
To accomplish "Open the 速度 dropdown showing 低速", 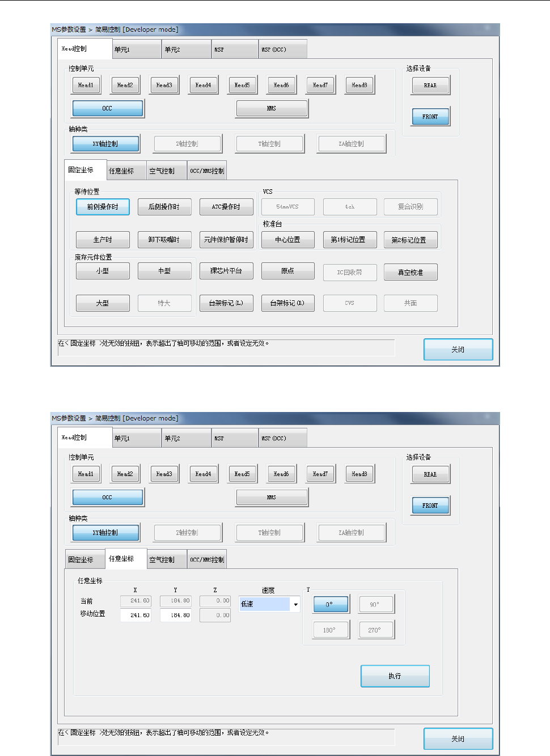I will 270,604.
